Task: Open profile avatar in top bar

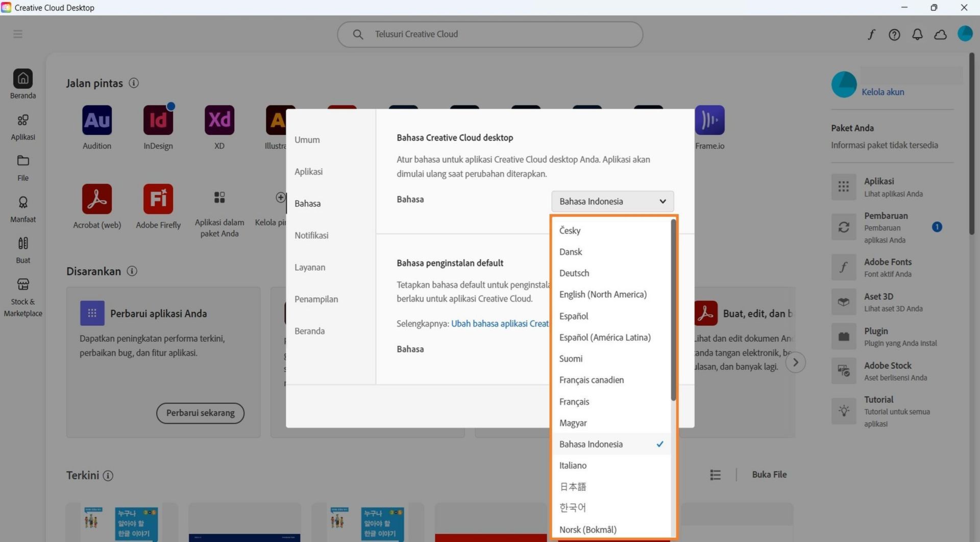Action: point(965,34)
